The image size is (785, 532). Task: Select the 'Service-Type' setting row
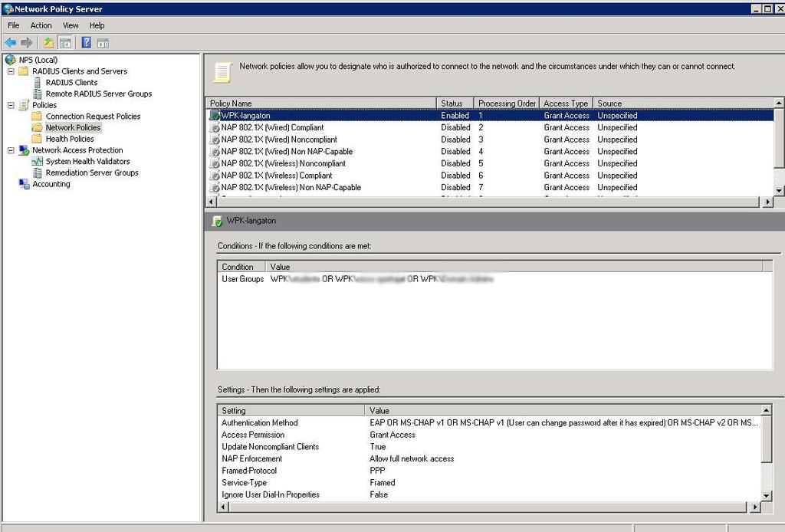tap(489, 483)
